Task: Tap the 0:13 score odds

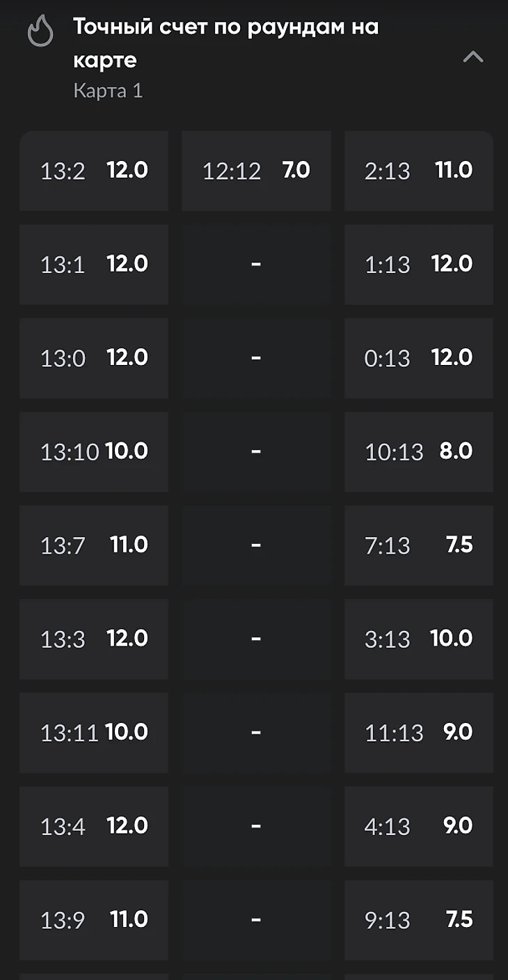Action: tap(418, 358)
